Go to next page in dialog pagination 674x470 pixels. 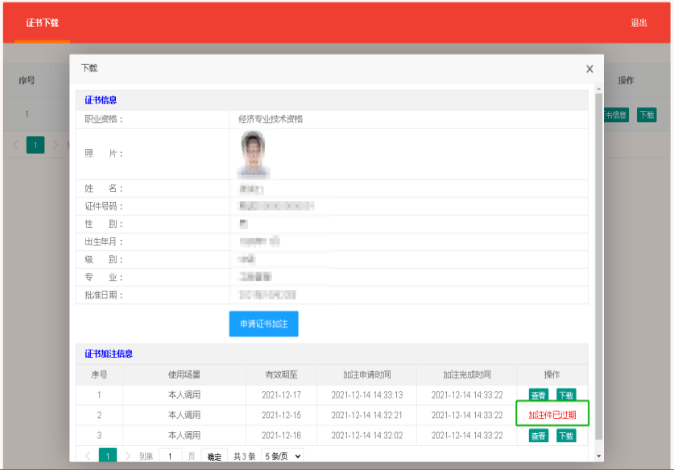[127, 456]
